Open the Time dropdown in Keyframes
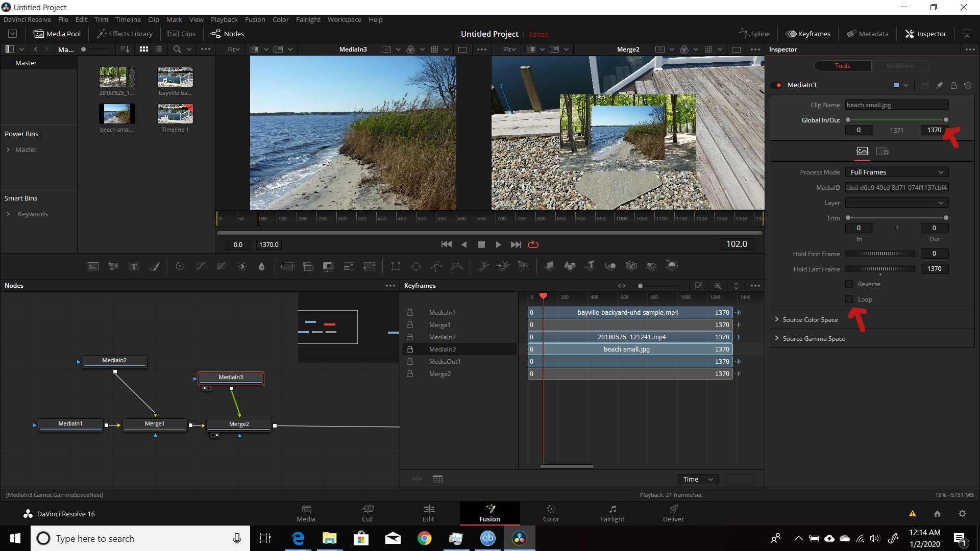980x551 pixels. coord(698,479)
